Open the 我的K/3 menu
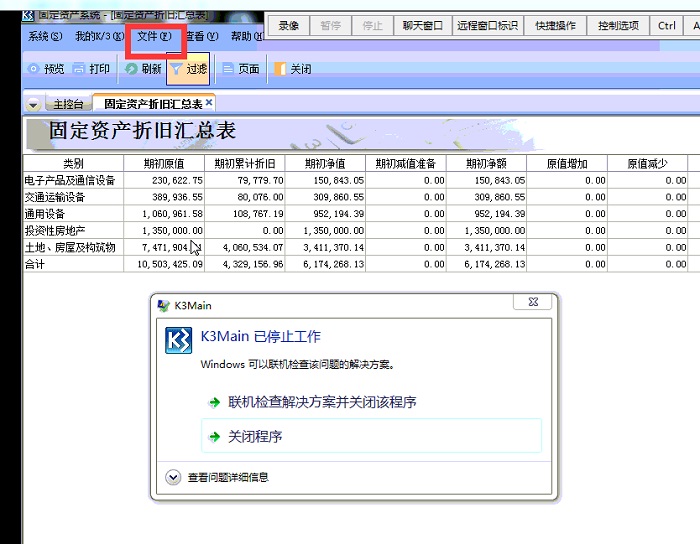 (98, 37)
